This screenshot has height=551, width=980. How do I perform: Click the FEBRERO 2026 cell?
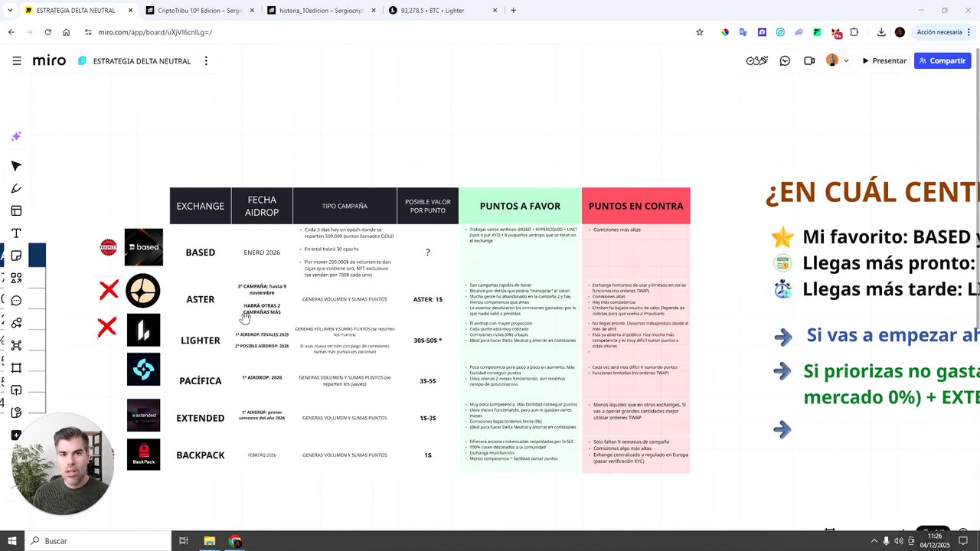pyautogui.click(x=262, y=455)
